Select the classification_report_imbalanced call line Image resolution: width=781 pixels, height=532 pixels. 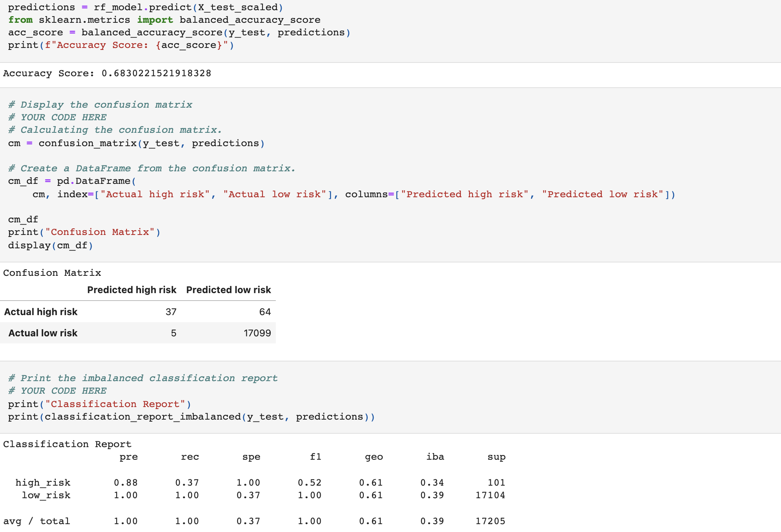point(191,416)
